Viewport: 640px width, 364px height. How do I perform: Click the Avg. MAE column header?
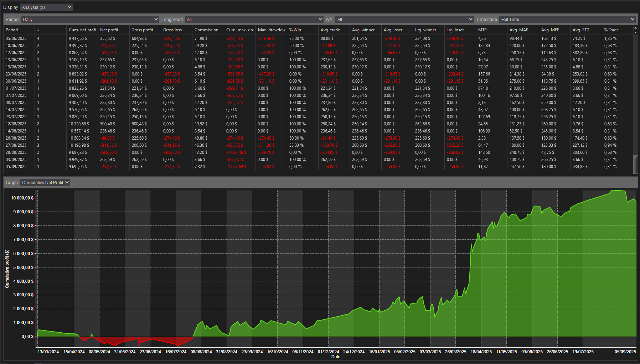pos(523,30)
